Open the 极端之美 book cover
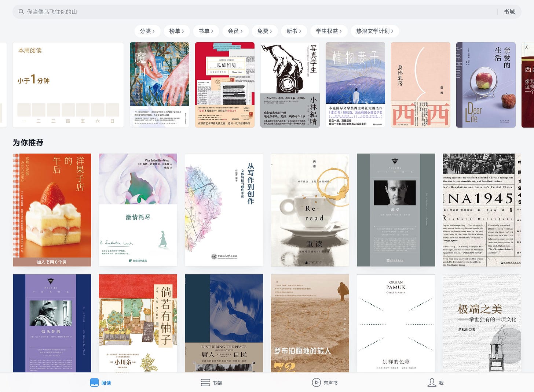 click(x=482, y=323)
